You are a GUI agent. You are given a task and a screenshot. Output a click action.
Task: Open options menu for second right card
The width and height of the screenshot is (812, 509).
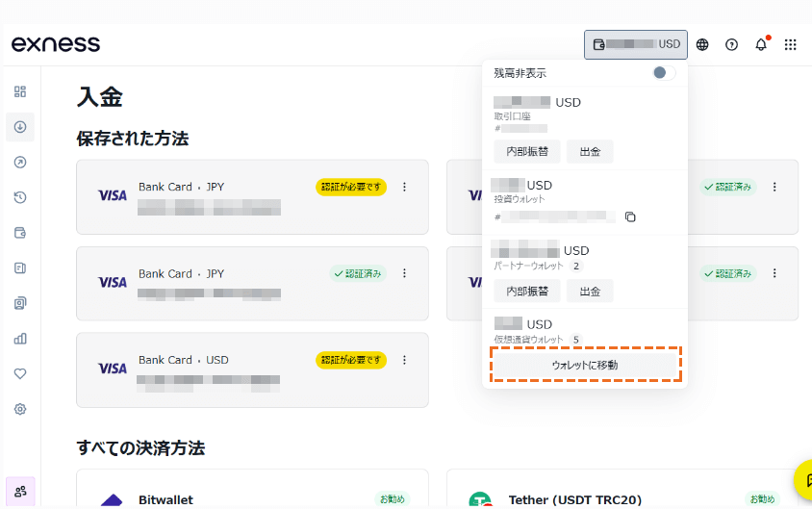(774, 273)
